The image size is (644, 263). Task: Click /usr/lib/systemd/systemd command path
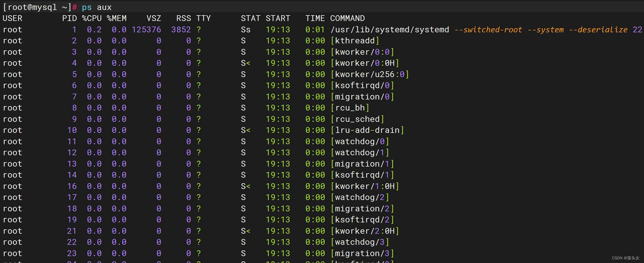(390, 30)
